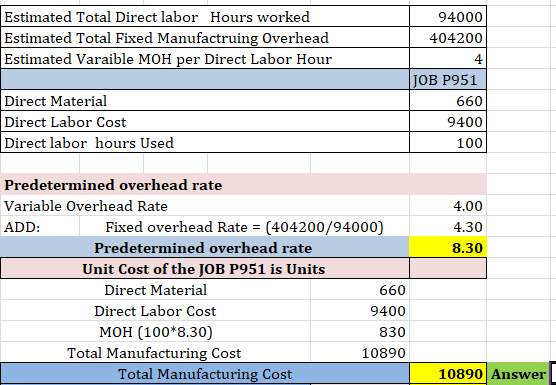
Task: Click the value 94000
Action: click(x=448, y=17)
